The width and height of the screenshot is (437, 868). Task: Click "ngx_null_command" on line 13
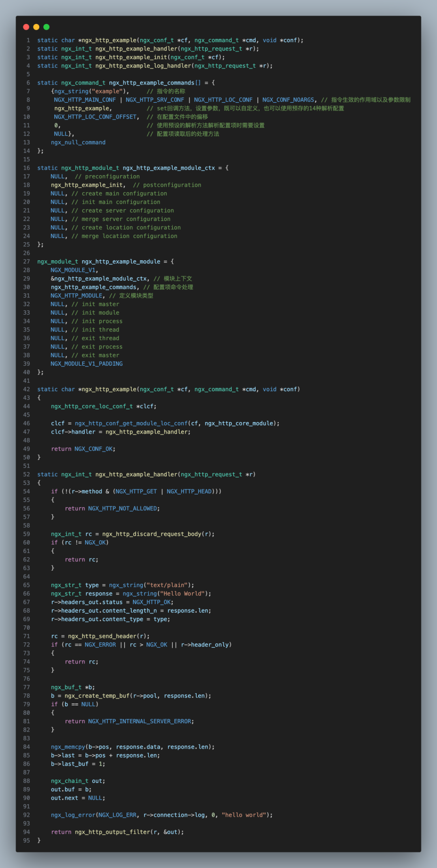(x=78, y=142)
